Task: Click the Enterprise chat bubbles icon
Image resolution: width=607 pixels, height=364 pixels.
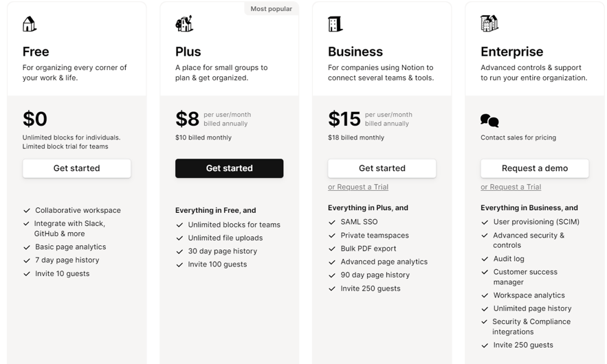Action: (489, 121)
